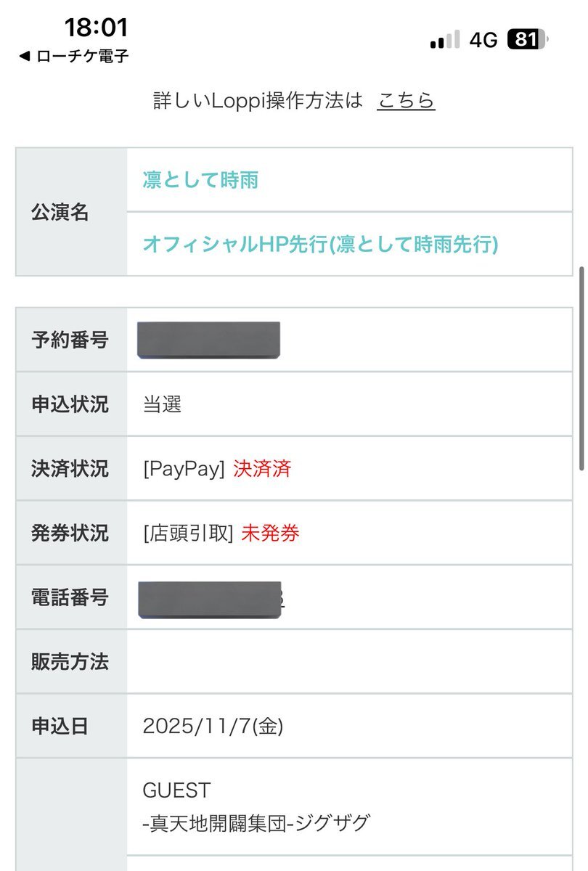Open the こちら link for Loppi instructions
588x871 pixels.
click(406, 100)
